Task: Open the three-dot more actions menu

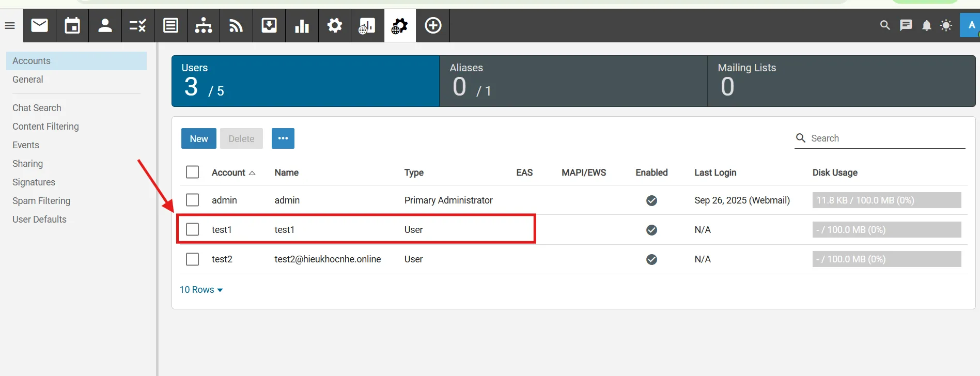Action: (x=283, y=138)
